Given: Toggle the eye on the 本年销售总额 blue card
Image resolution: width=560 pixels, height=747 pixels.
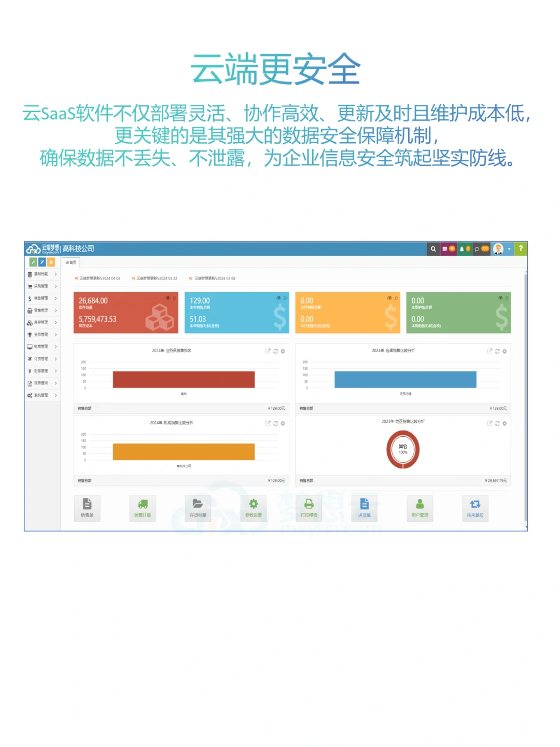Looking at the screenshot, I should [278, 298].
